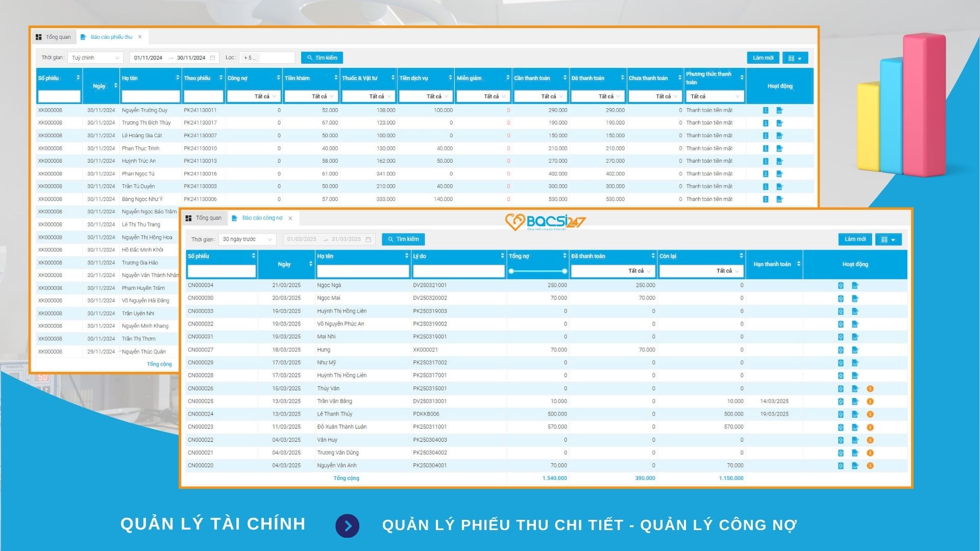Select the Báo cáo phiếu thu tab

[x=107, y=37]
